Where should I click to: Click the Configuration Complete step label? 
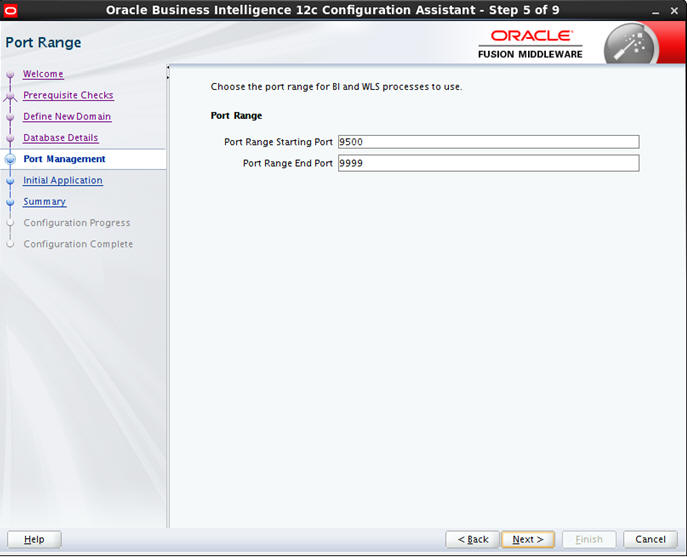point(78,244)
